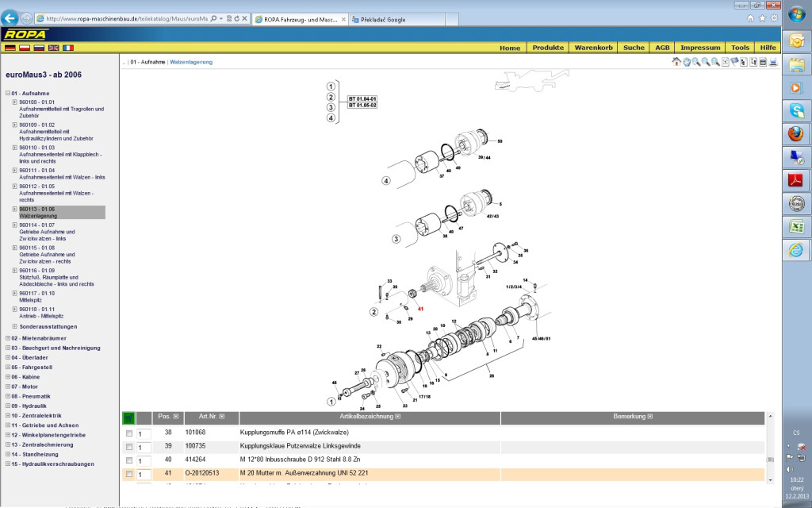Expand the 05 - Fahrgestell node
The image size is (812, 508).
pos(8,367)
